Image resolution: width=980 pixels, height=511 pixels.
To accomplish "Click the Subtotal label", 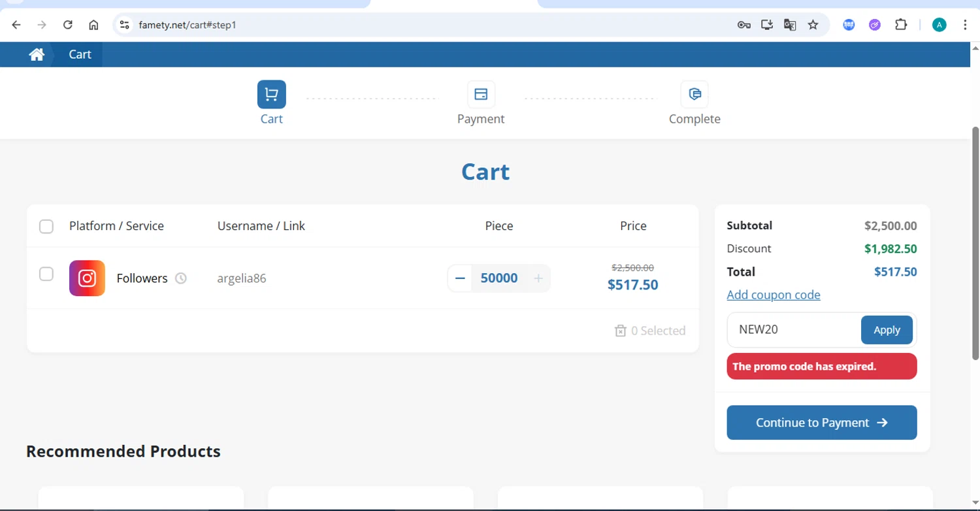I will coord(749,225).
